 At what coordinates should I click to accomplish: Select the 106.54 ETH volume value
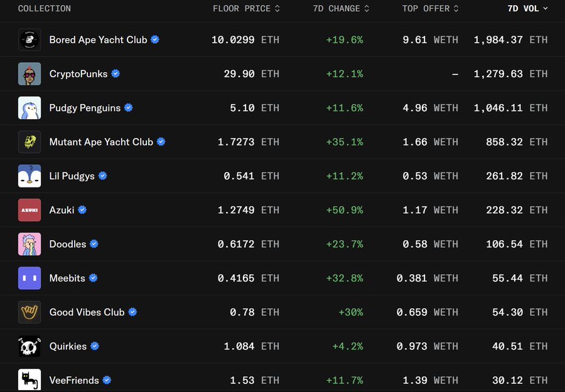point(517,244)
